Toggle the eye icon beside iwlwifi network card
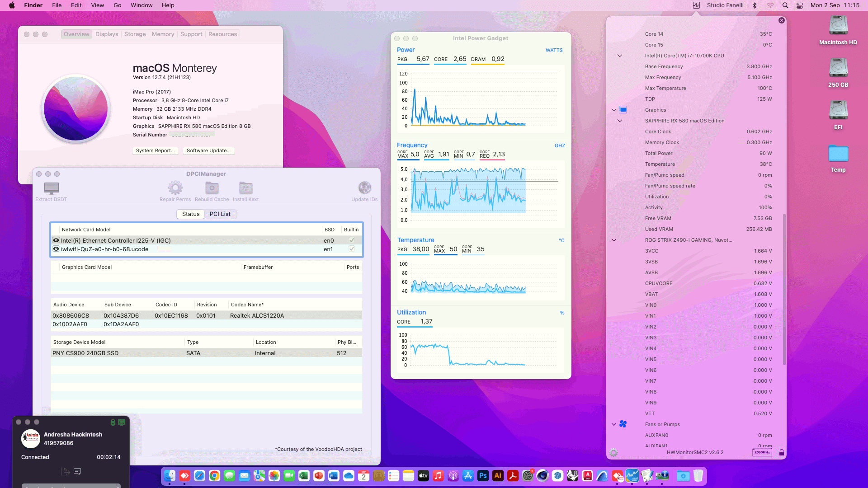 click(x=56, y=249)
